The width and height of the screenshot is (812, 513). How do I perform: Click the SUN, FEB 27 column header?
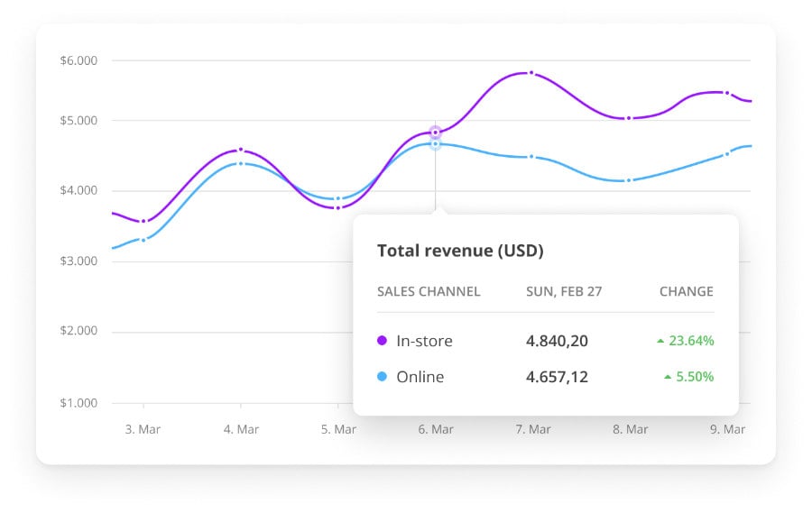(x=564, y=291)
